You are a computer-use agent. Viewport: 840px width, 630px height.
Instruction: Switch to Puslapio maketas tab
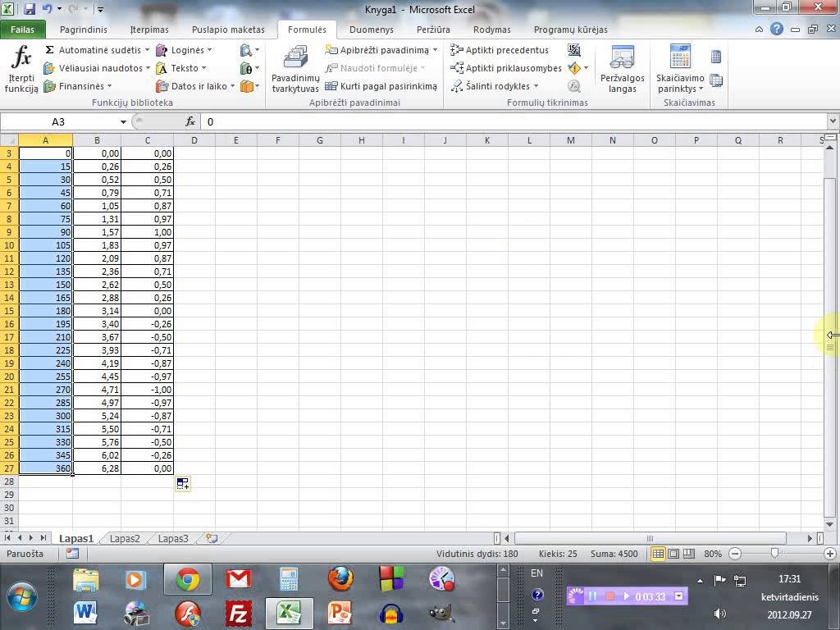(x=228, y=30)
